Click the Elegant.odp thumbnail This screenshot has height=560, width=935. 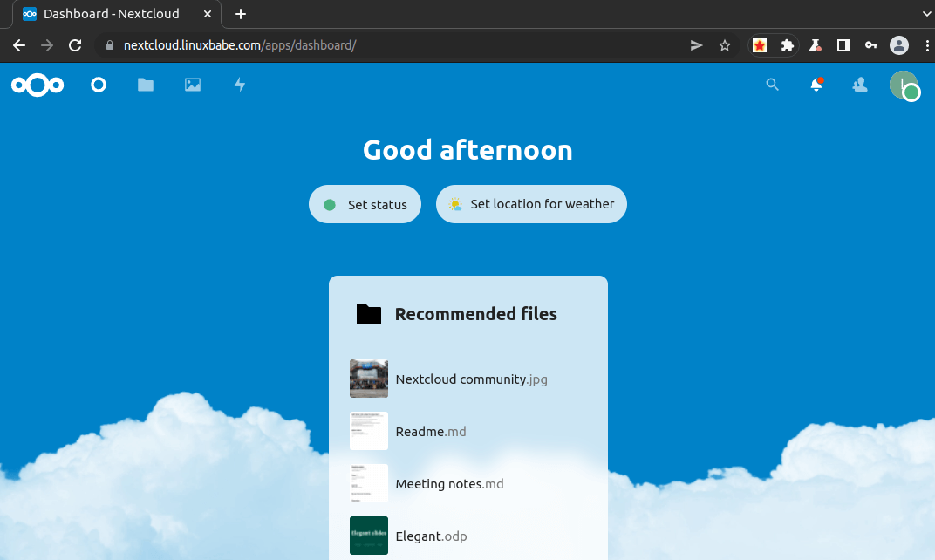point(369,536)
